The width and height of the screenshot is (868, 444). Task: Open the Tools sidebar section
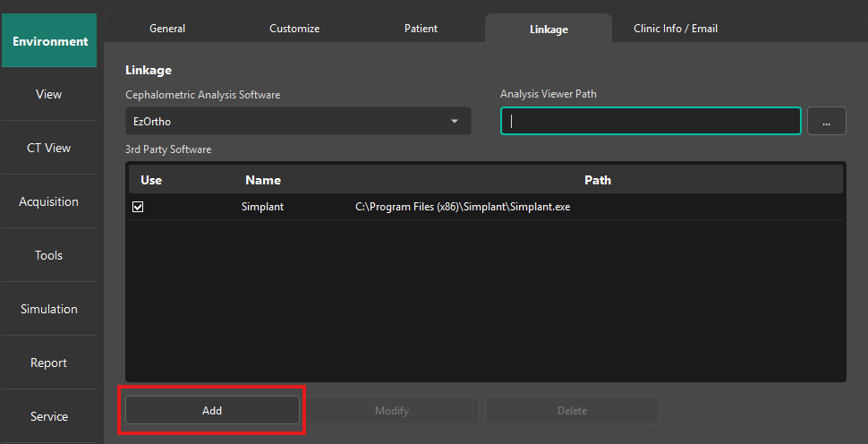pyautogui.click(x=49, y=255)
